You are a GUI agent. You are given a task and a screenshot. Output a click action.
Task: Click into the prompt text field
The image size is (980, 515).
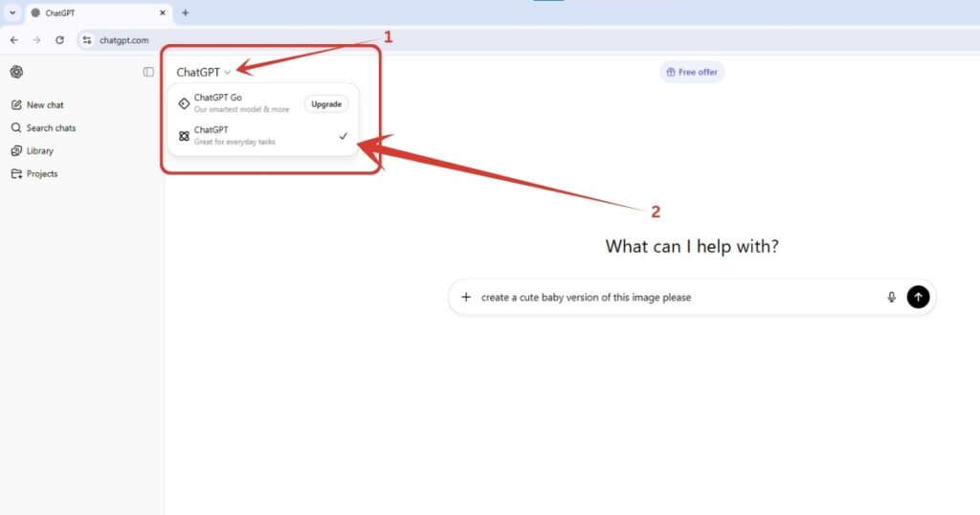click(670, 298)
